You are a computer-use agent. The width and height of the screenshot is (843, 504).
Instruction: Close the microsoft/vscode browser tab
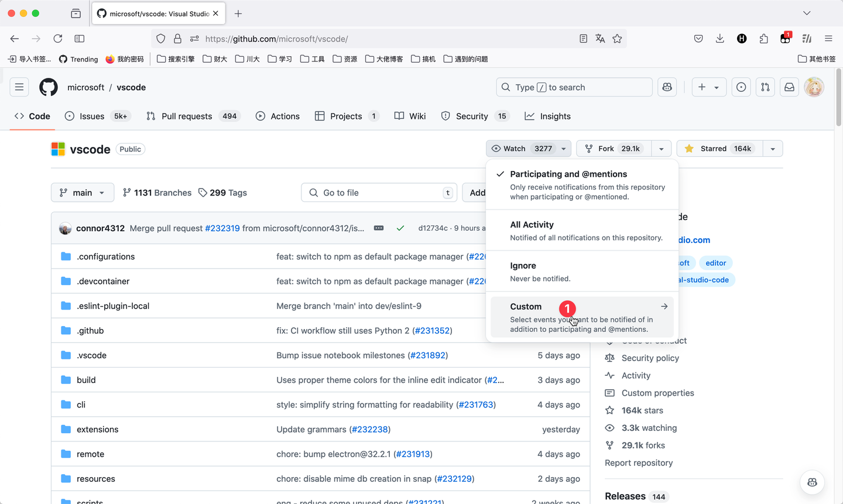215,13
